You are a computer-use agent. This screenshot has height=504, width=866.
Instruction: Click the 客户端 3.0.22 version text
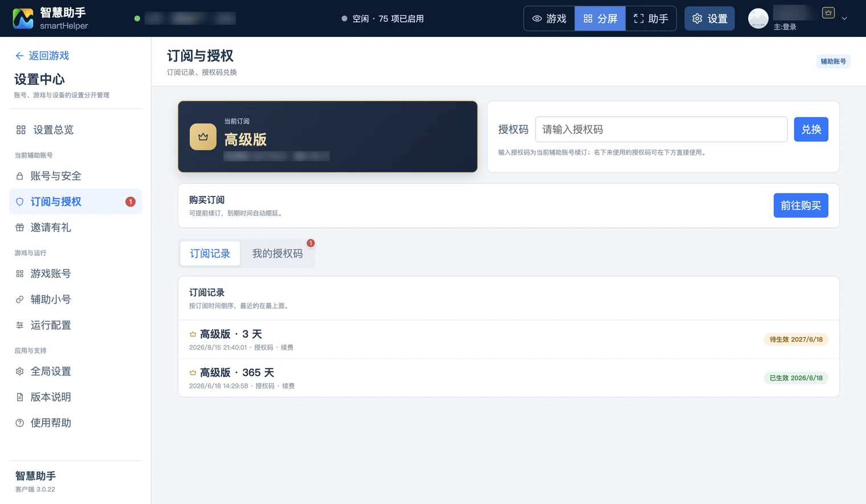tap(35, 489)
